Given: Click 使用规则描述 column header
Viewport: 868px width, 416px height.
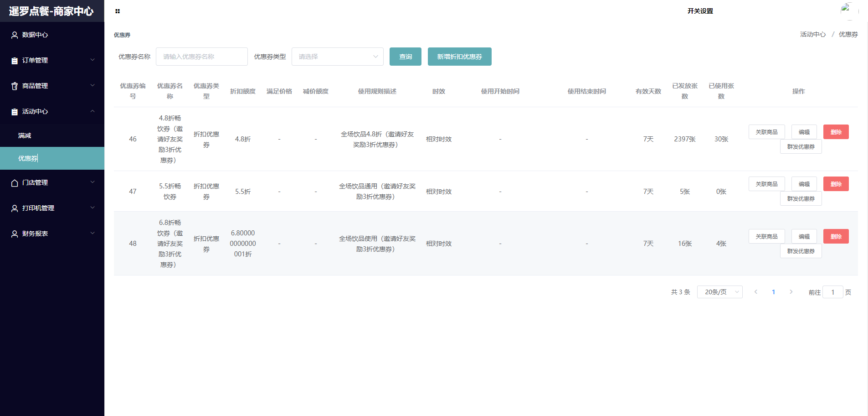Looking at the screenshot, I should (377, 91).
